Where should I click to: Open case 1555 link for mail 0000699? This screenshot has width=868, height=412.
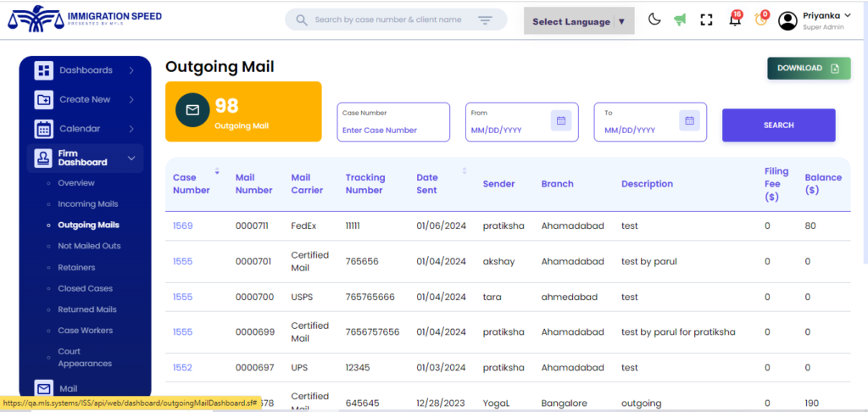pos(183,331)
